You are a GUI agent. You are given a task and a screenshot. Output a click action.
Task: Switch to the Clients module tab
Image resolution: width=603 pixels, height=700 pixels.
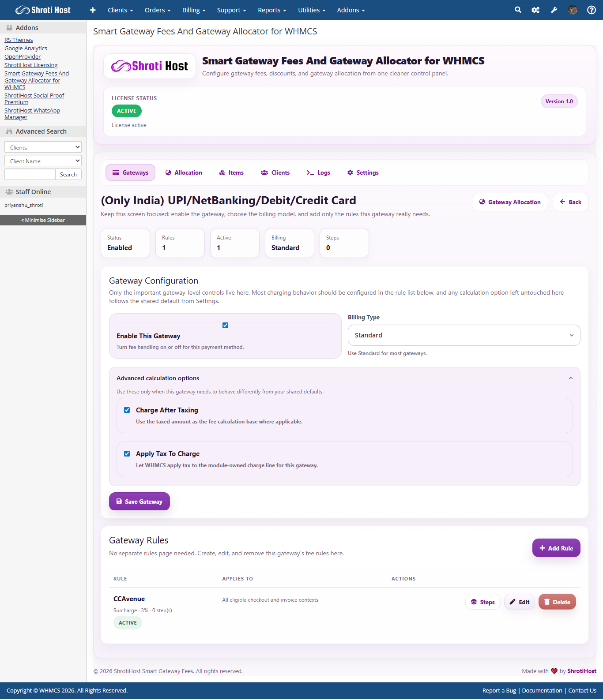tap(275, 172)
